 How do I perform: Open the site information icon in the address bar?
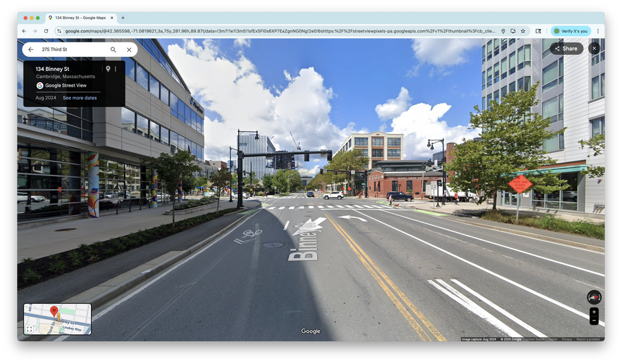(x=59, y=31)
